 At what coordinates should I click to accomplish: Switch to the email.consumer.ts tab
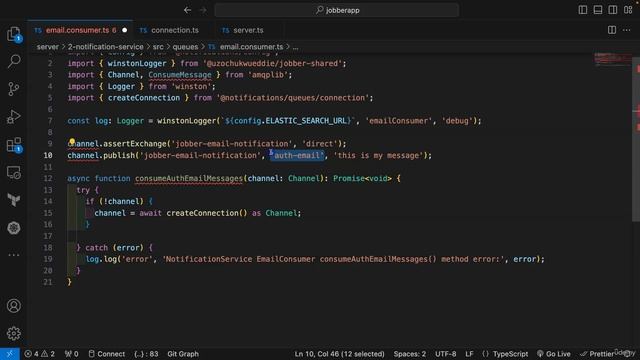click(x=81, y=30)
